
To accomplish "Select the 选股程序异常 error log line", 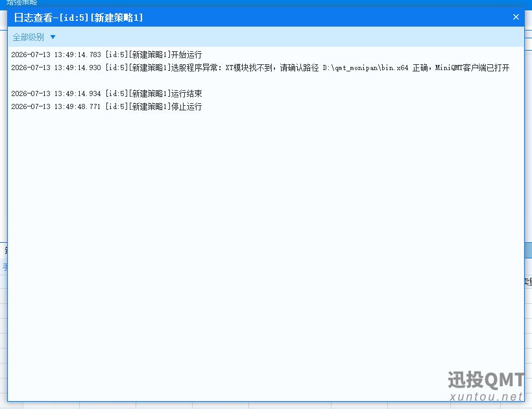I will (x=260, y=68).
